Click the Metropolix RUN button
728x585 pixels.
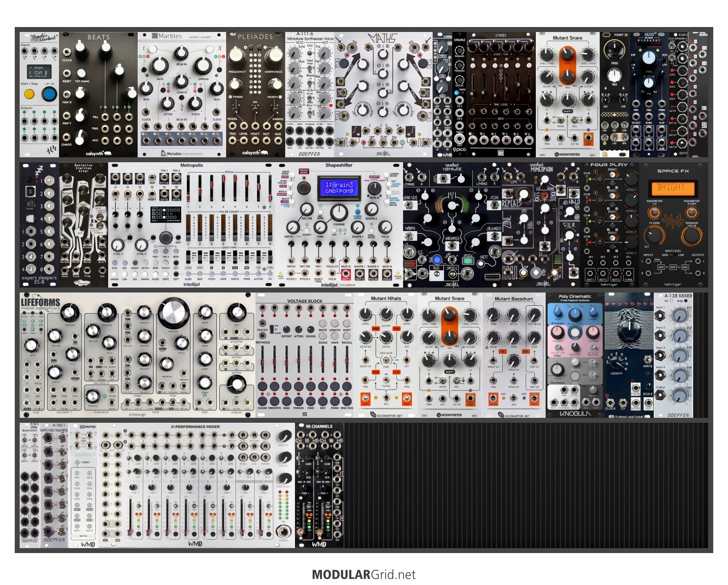point(115,263)
